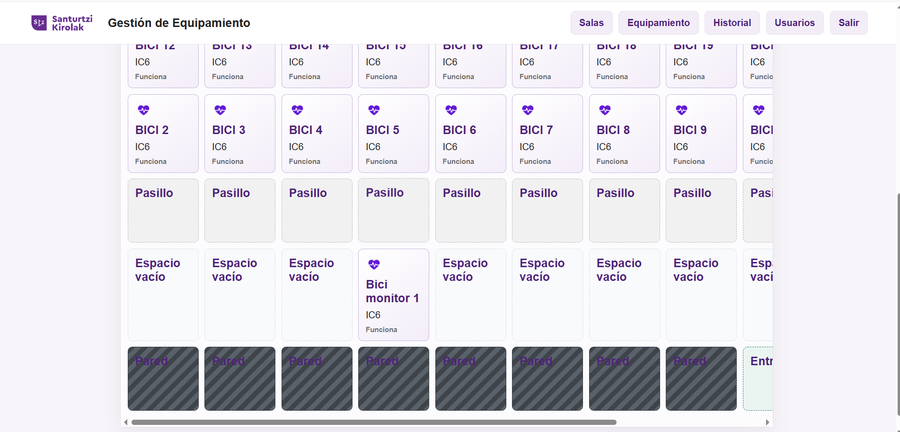Click the heartbeat icon on BICI 5
The width and height of the screenshot is (900, 432).
(374, 110)
